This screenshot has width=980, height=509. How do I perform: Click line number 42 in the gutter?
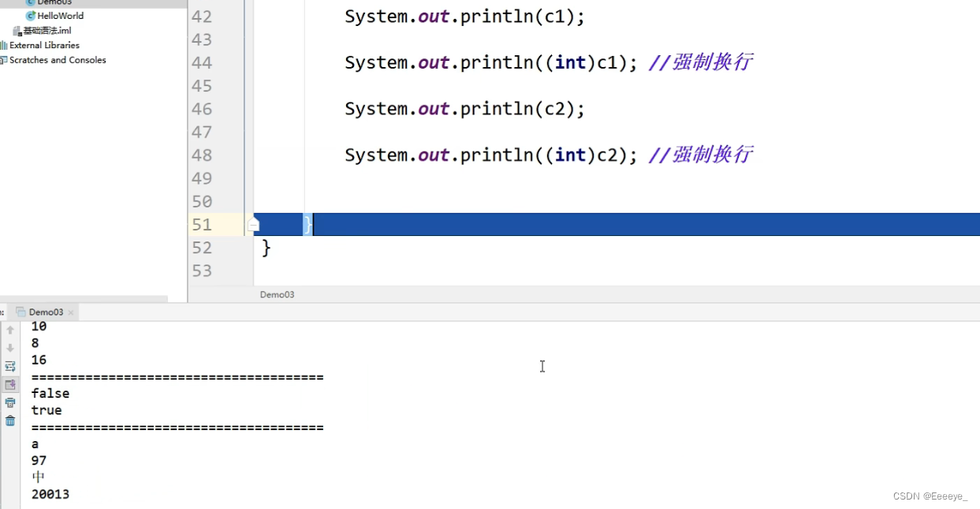coord(202,17)
